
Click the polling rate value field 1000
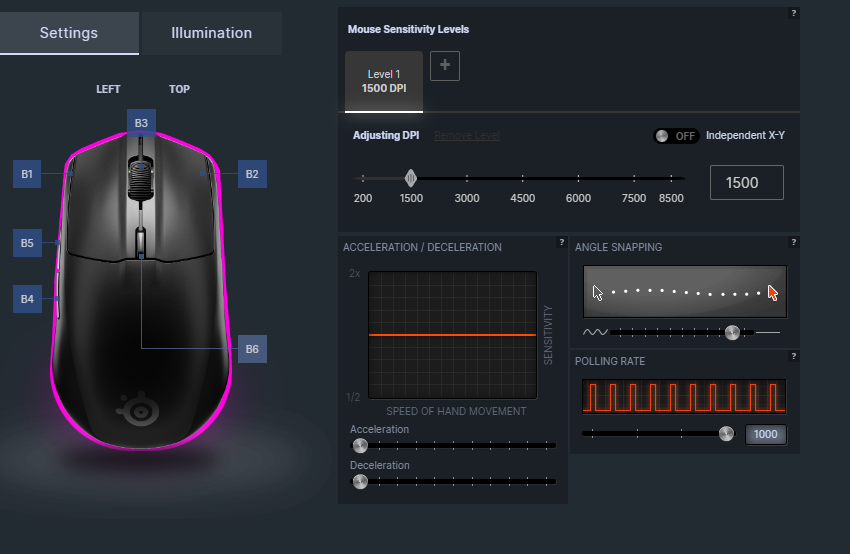point(765,434)
